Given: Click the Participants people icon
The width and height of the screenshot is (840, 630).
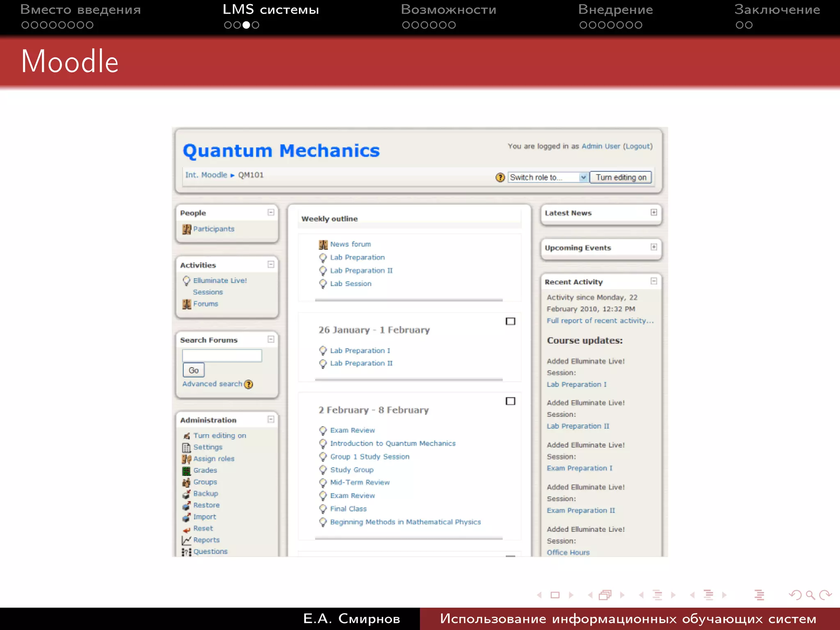Looking at the screenshot, I should 187,229.
